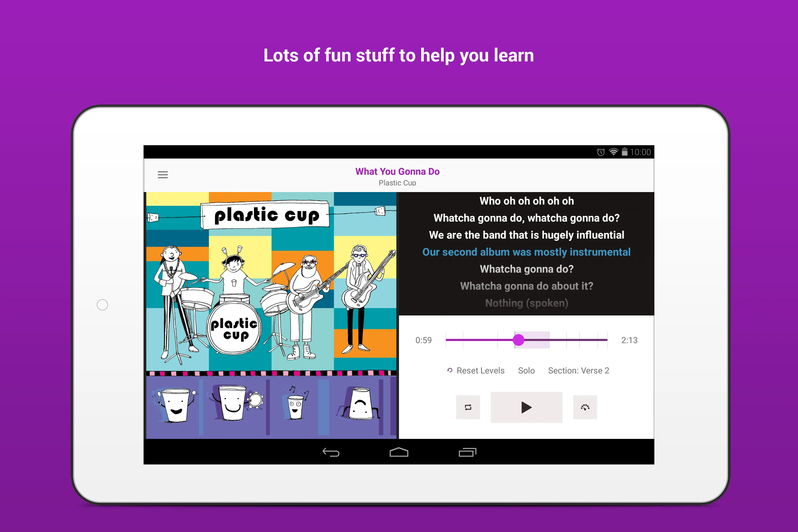Screen dimensions: 798x532
Task: Enable loop playback toggle
Action: (468, 407)
